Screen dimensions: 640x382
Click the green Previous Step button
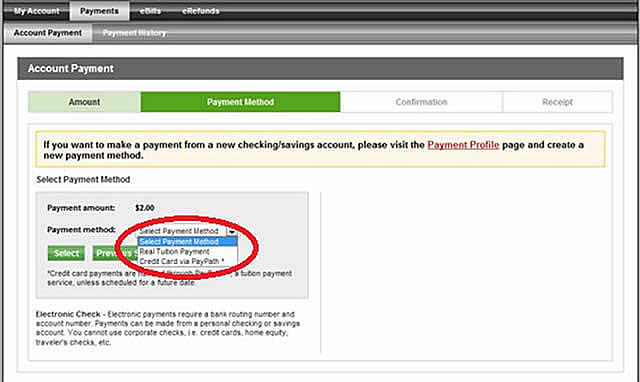[115, 253]
